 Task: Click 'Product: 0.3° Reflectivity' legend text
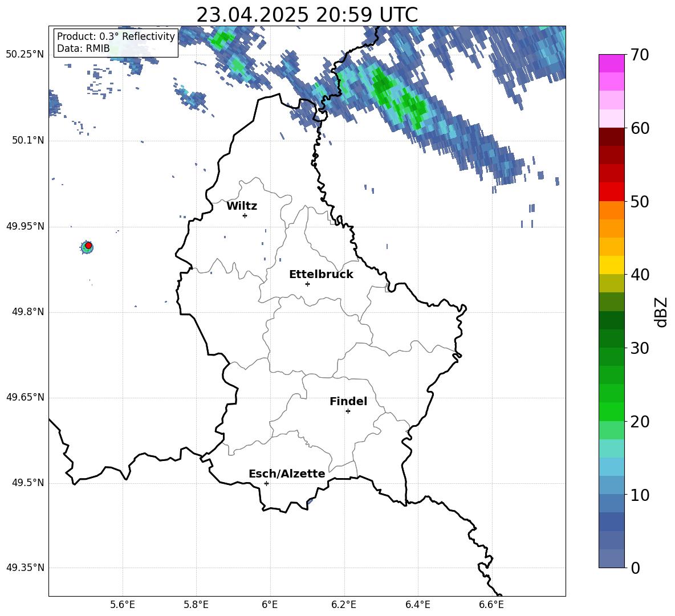pyautogui.click(x=116, y=36)
